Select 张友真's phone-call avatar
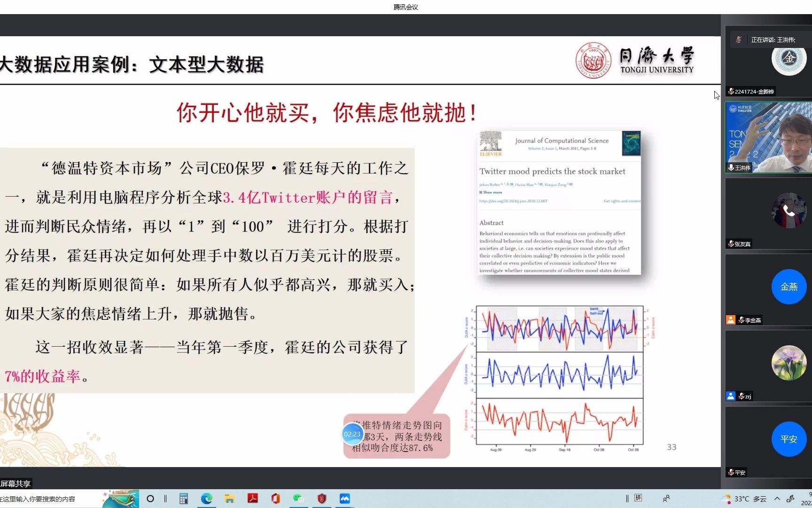Viewport: 812px width, 508px height. click(x=789, y=211)
